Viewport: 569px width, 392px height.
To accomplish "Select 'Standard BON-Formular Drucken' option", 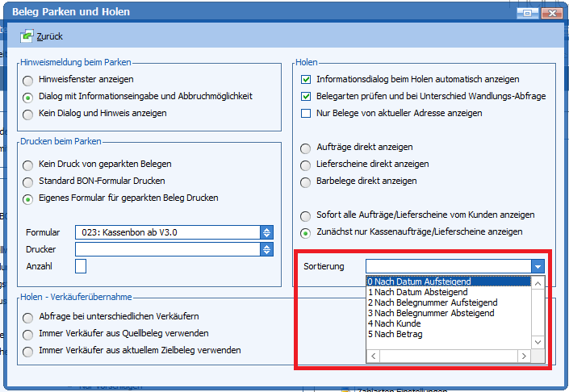I will point(29,181).
